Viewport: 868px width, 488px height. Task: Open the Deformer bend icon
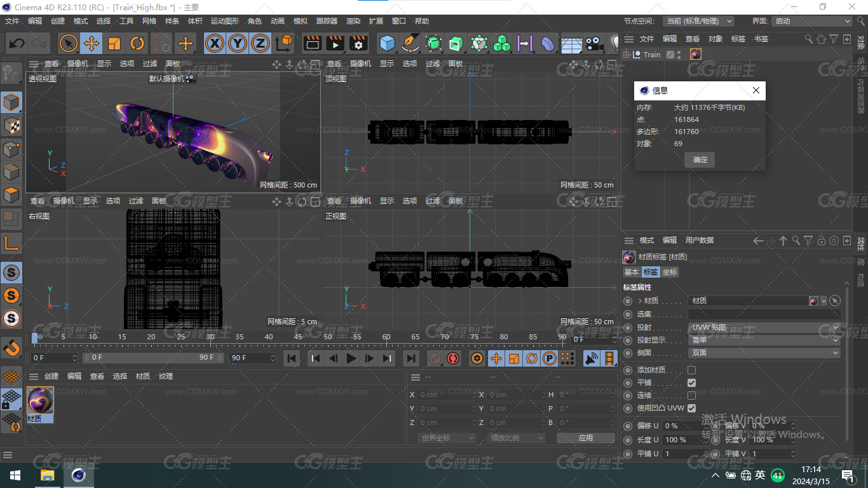coord(548,43)
